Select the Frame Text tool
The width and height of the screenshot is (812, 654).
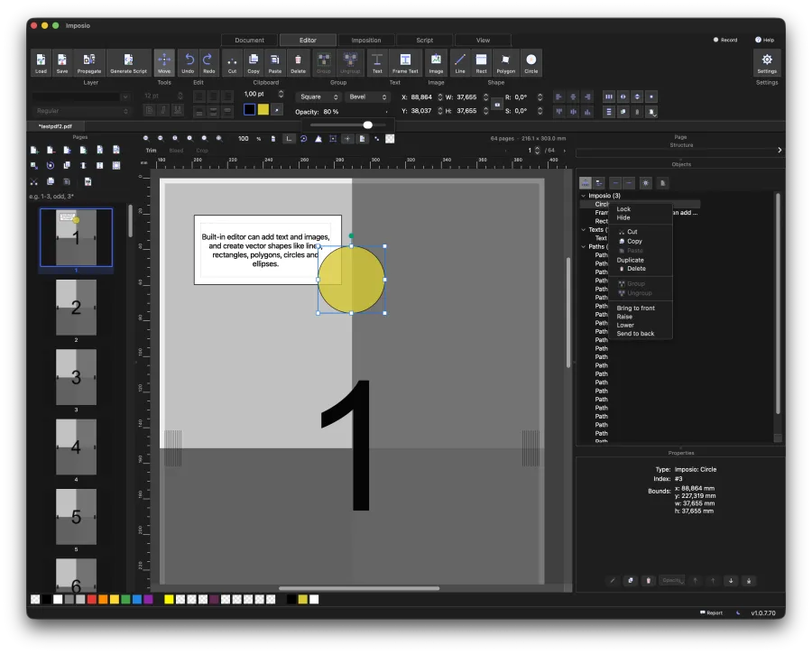[x=405, y=63]
